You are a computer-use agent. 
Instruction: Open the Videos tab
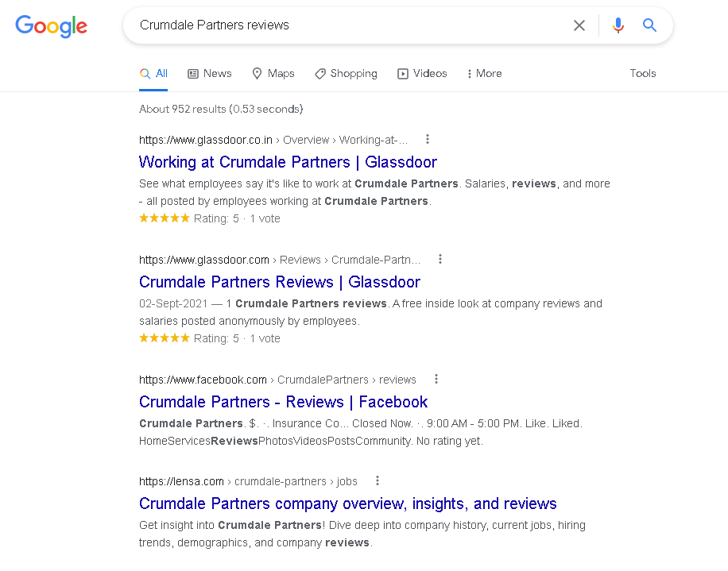422,73
